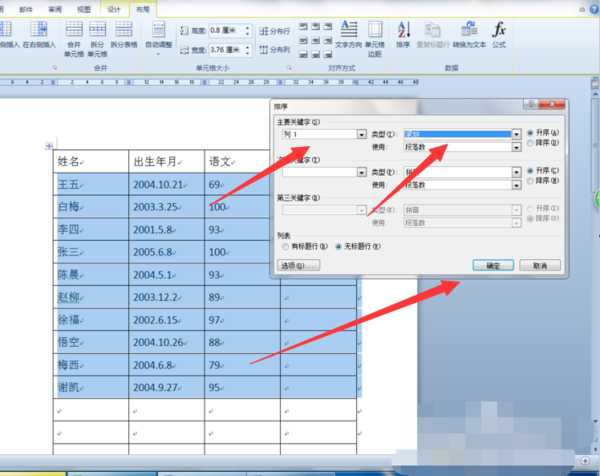This screenshot has height=476, width=600.
Task: Select Align Center Right icon
Action: (328, 40)
